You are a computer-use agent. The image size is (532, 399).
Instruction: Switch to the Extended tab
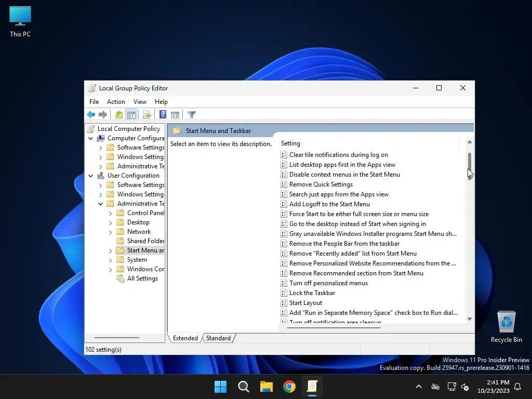click(185, 338)
